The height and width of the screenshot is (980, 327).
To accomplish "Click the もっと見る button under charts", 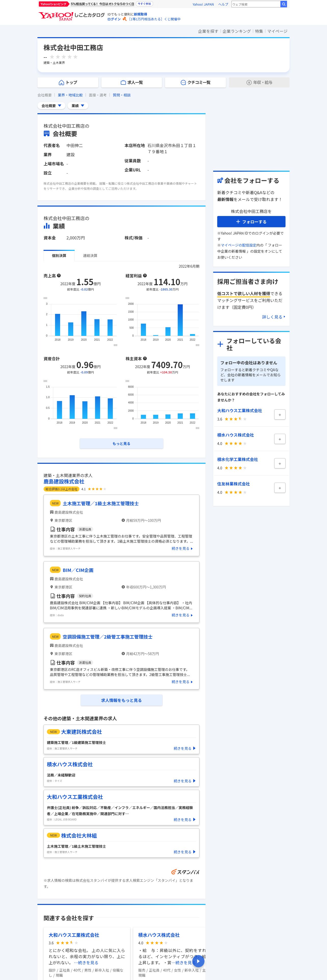I will click(121, 444).
